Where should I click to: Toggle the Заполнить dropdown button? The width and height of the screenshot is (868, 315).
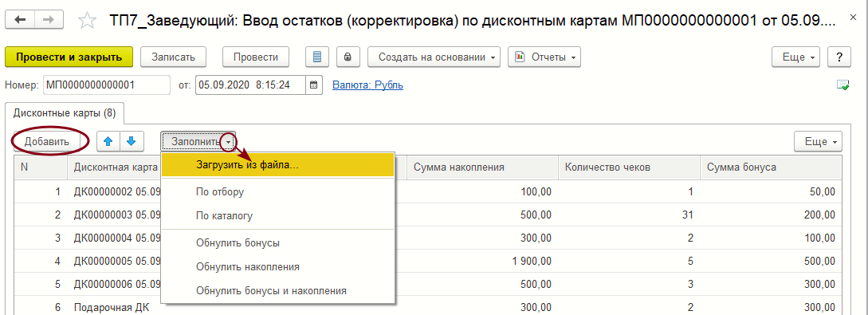tap(198, 142)
